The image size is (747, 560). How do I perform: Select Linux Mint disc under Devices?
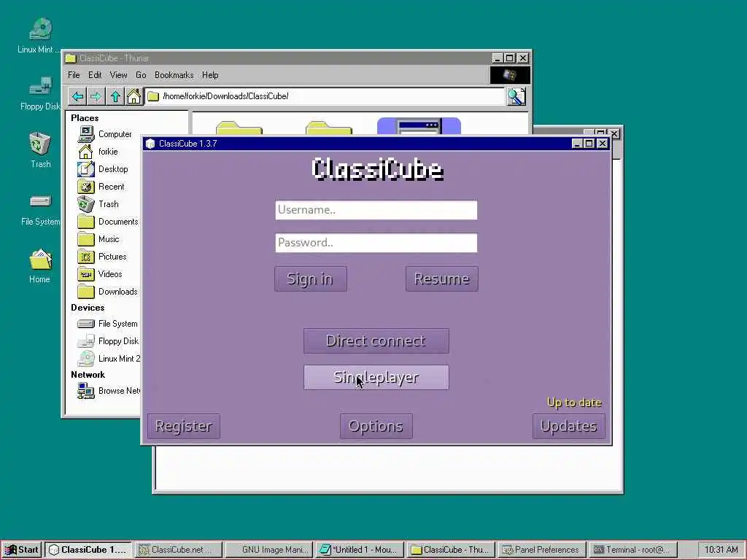click(x=109, y=359)
